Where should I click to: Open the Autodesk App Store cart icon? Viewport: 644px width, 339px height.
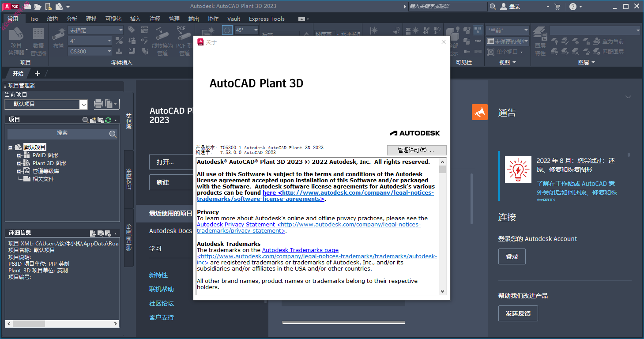557,6
